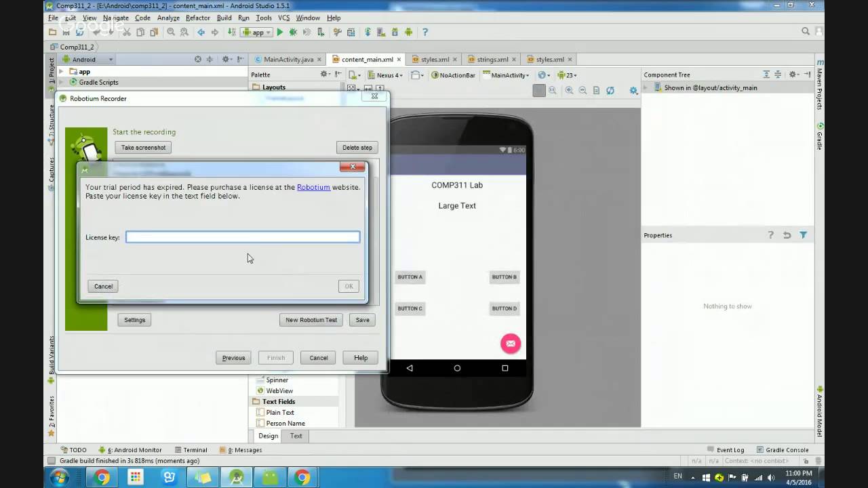This screenshot has height=488, width=868.
Task: Click the Windows Start button
Action: (59, 478)
